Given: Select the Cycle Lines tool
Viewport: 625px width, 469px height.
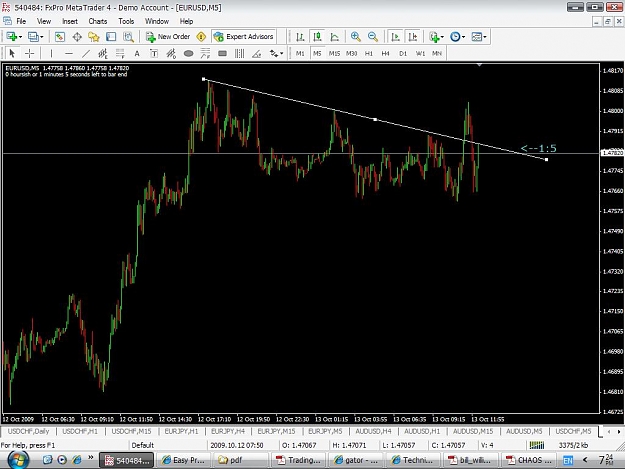Looking at the screenshot, I should [240, 53].
